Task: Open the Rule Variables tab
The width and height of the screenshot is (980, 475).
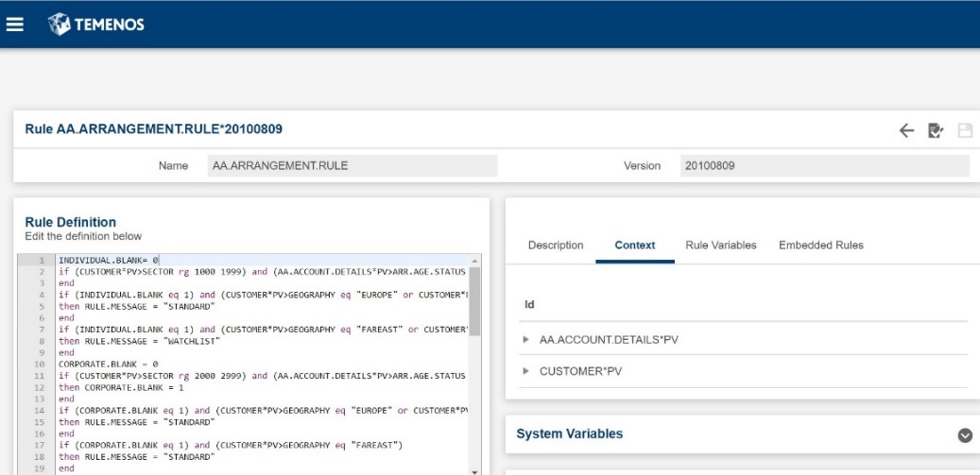Action: click(x=721, y=246)
